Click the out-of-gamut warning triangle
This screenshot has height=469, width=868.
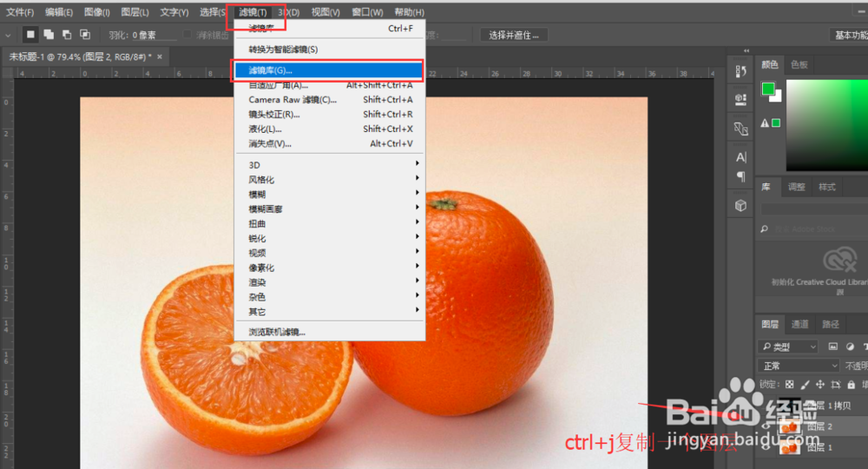coord(765,123)
